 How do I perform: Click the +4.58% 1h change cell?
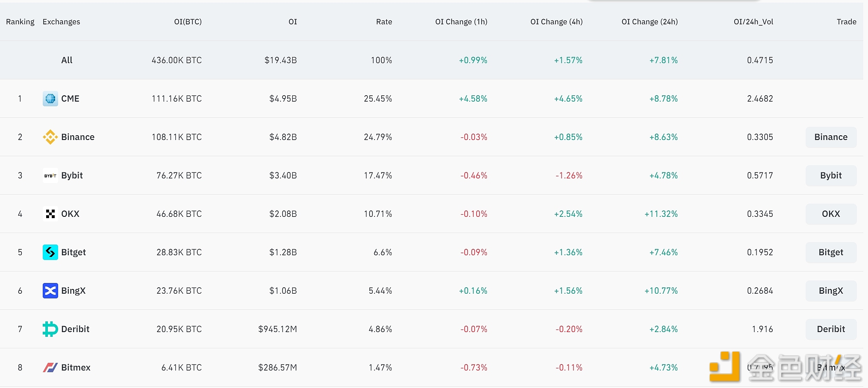point(473,99)
